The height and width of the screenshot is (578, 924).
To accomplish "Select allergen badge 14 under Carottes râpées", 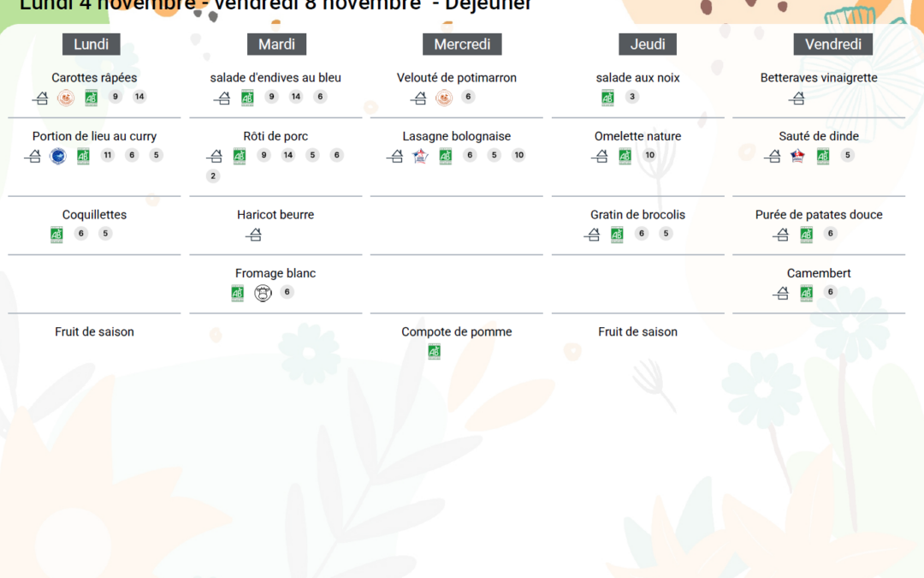I will coord(139,97).
